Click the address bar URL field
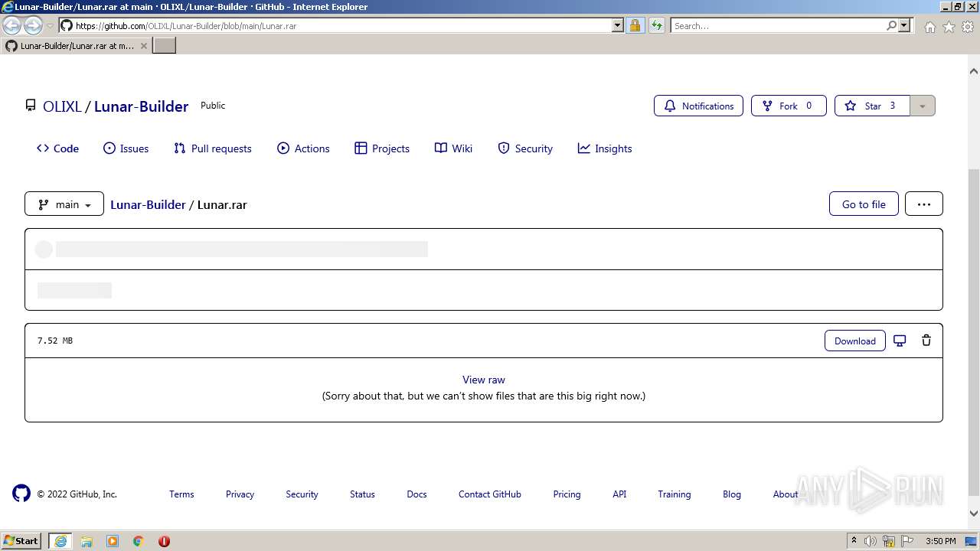This screenshot has width=980, height=551. tap(342, 25)
